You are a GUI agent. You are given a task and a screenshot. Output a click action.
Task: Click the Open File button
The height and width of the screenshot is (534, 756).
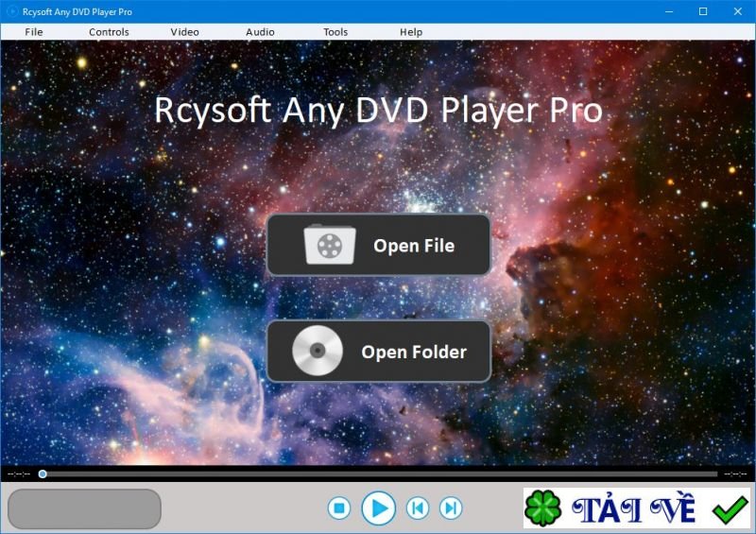tap(379, 245)
